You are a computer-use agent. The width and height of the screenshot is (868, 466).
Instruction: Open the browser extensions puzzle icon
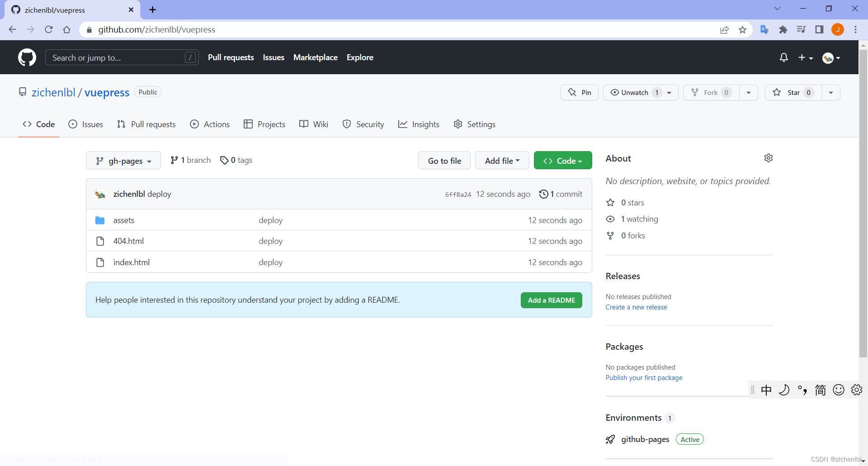click(783, 29)
